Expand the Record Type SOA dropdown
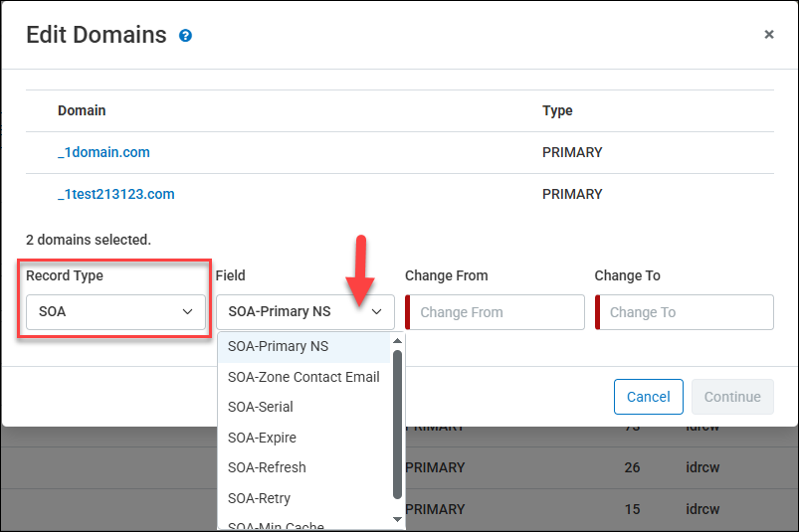Image resolution: width=799 pixels, height=532 pixels. [115, 311]
